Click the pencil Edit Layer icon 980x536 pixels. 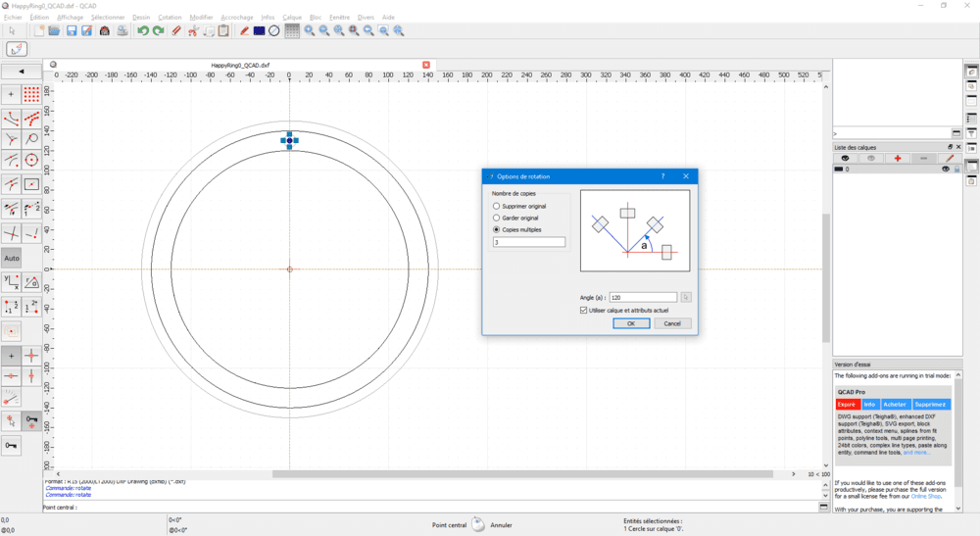[x=949, y=158]
